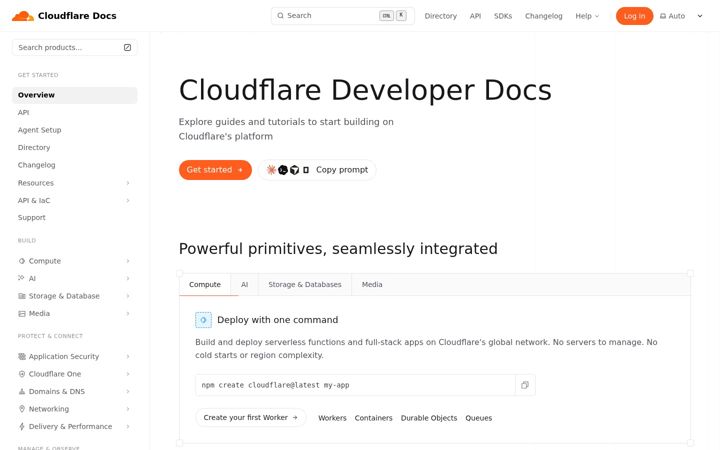Click the cube icon beside Copy prompt
Image resolution: width=720 pixels, height=450 pixels.
pos(294,170)
